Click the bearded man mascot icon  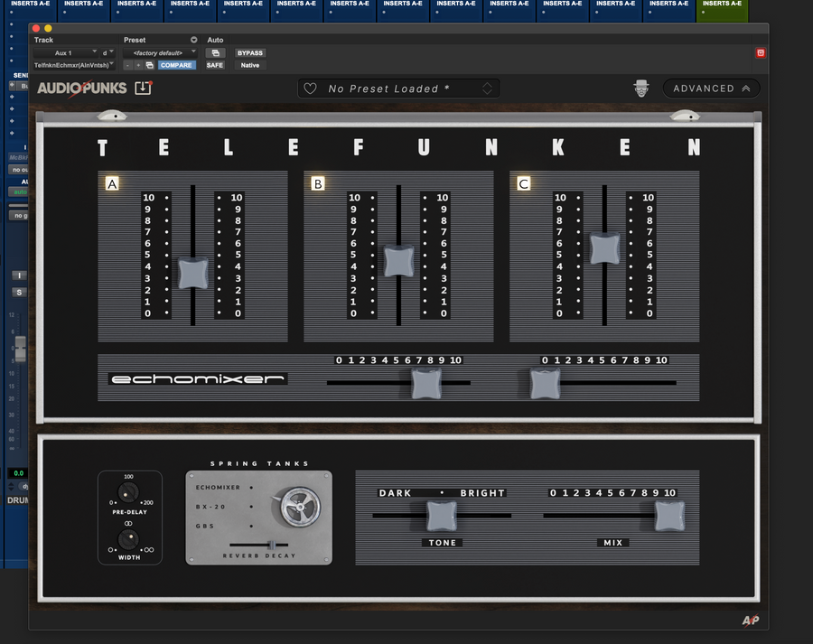tap(641, 89)
